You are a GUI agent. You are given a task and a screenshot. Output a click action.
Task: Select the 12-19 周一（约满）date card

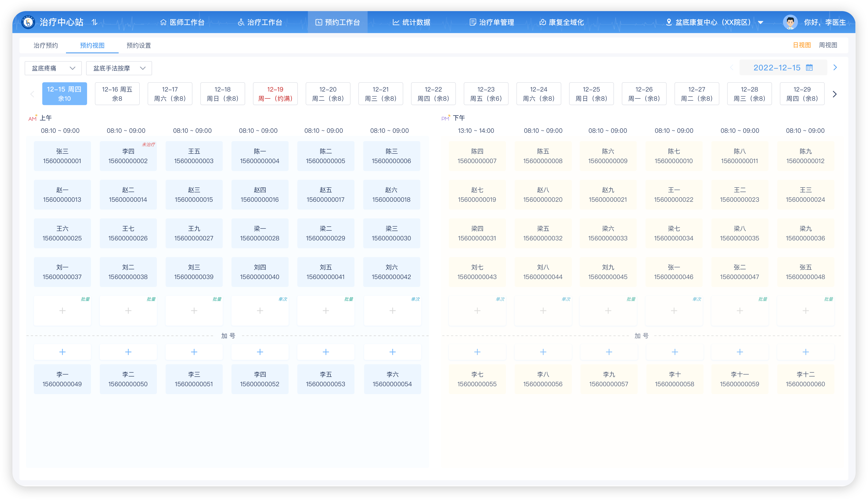[x=275, y=94]
